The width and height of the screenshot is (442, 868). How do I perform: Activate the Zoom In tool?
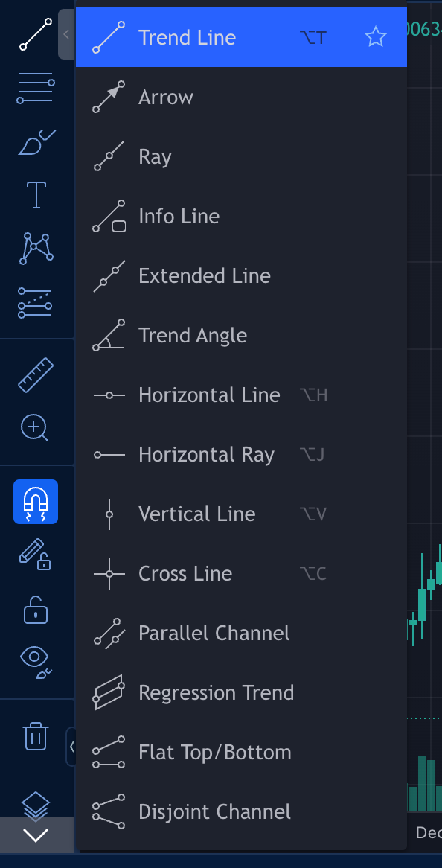[35, 428]
